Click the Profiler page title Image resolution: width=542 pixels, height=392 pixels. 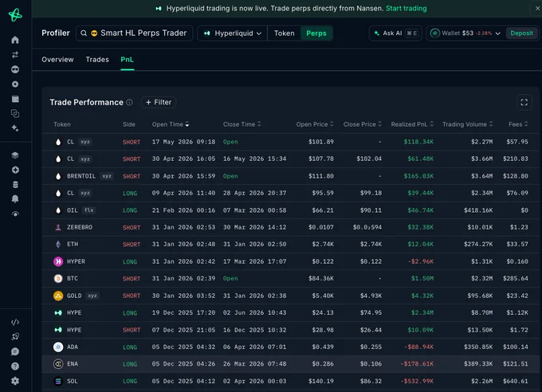click(56, 33)
